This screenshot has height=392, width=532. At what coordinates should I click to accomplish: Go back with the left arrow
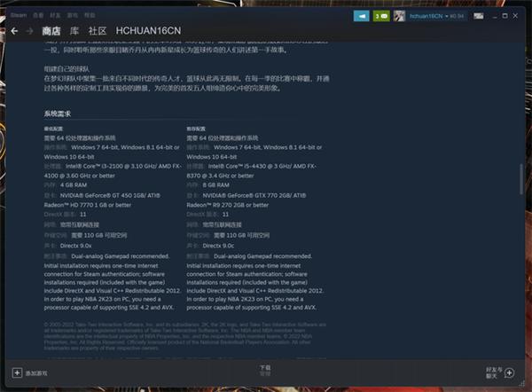[x=14, y=31]
